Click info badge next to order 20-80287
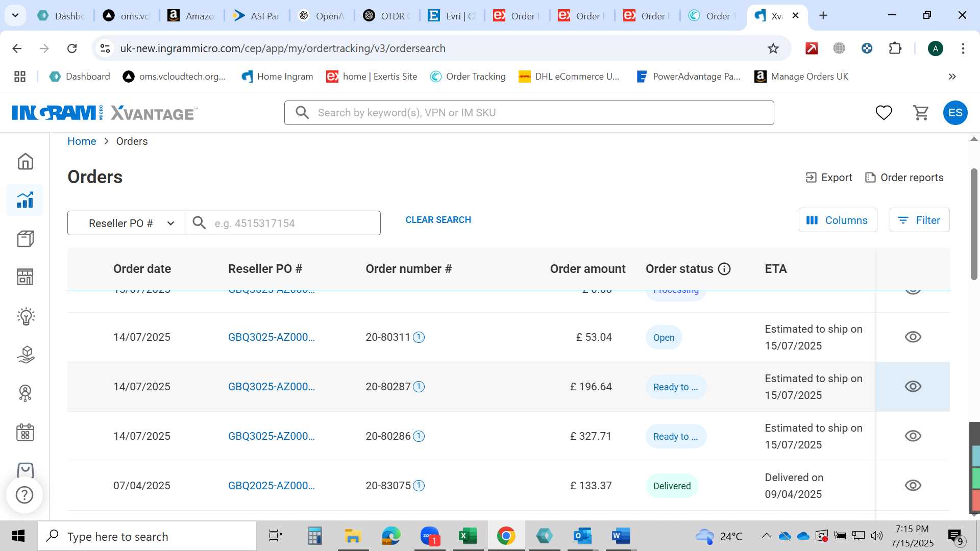Screen dimensions: 980x551 [419, 387]
